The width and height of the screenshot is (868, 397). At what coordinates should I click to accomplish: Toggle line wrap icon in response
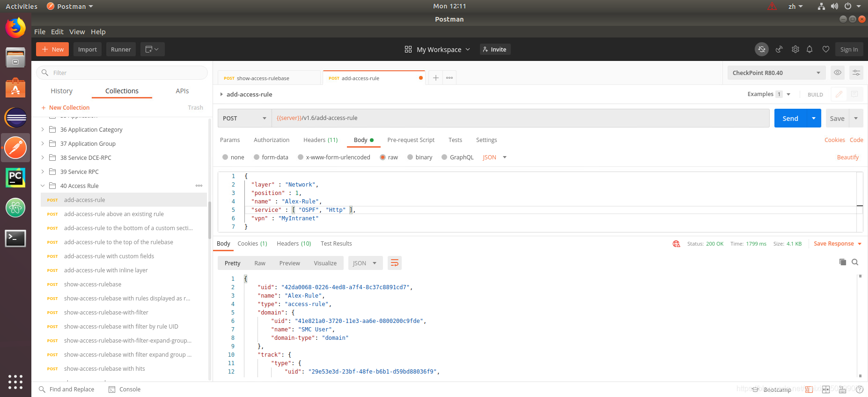(395, 263)
